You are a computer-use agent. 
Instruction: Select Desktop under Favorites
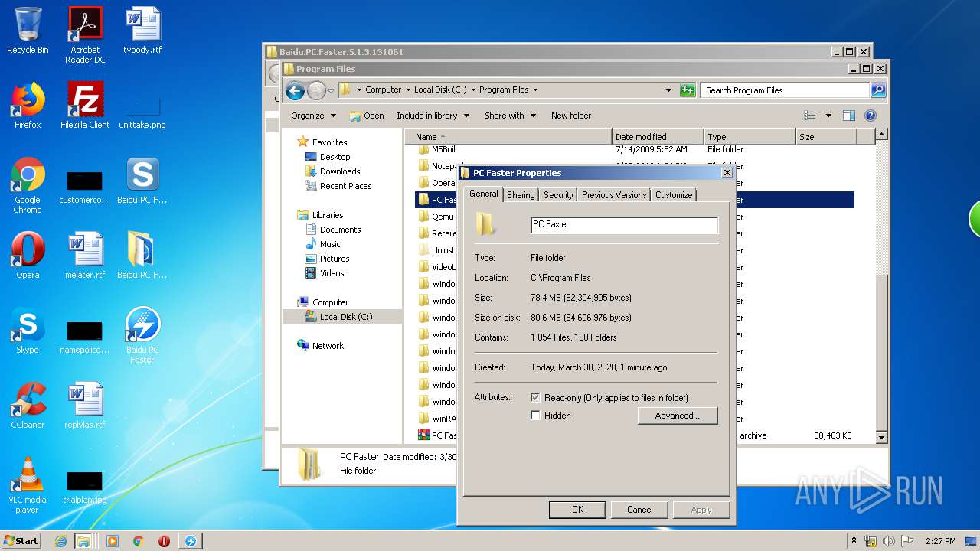(x=335, y=157)
